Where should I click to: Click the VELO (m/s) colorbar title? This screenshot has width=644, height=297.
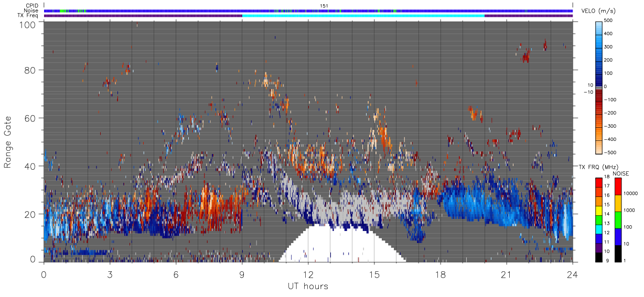pos(599,12)
